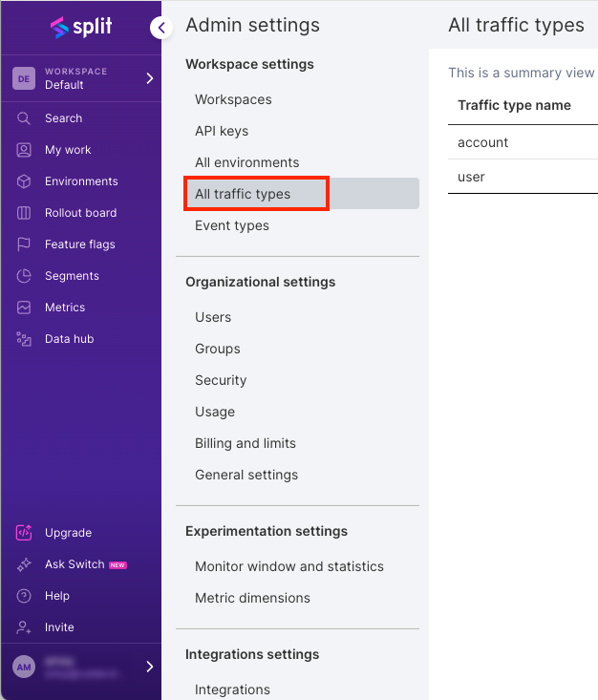Go to Environments in the sidebar
Viewport: 598px width, 700px height.
click(81, 181)
